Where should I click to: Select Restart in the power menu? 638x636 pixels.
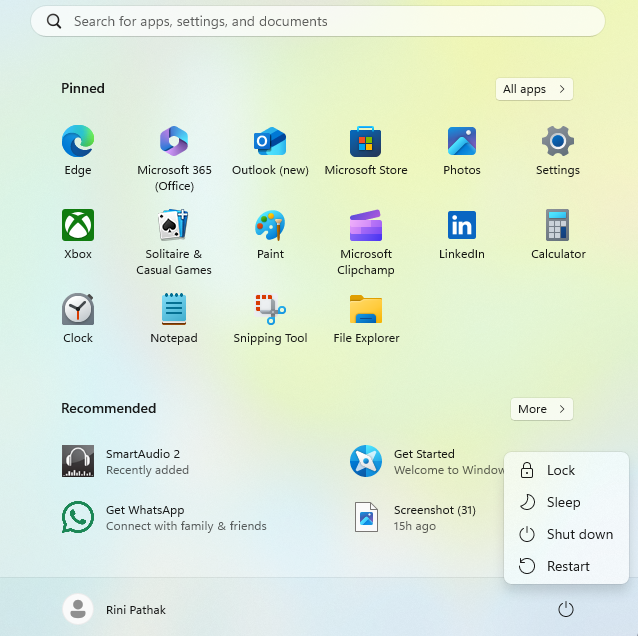[x=566, y=566]
